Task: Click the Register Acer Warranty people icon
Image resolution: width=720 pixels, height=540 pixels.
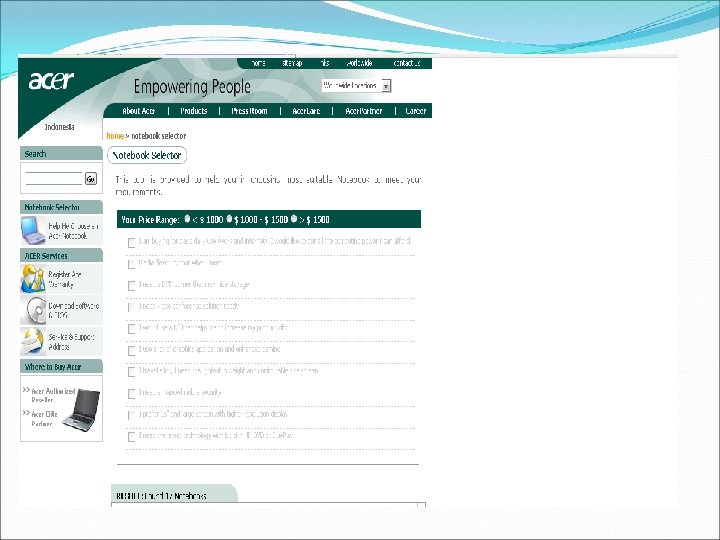Action: point(33,279)
